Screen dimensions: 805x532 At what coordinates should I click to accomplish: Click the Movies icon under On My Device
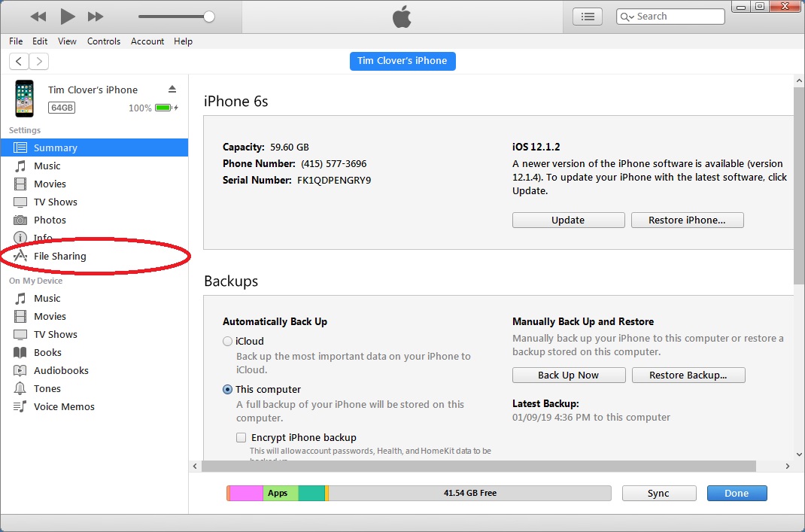tap(20, 316)
